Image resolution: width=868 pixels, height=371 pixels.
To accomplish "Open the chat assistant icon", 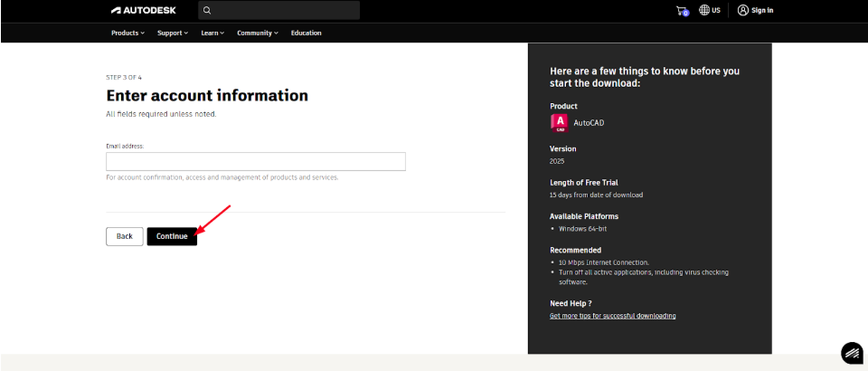I will pyautogui.click(x=852, y=353).
